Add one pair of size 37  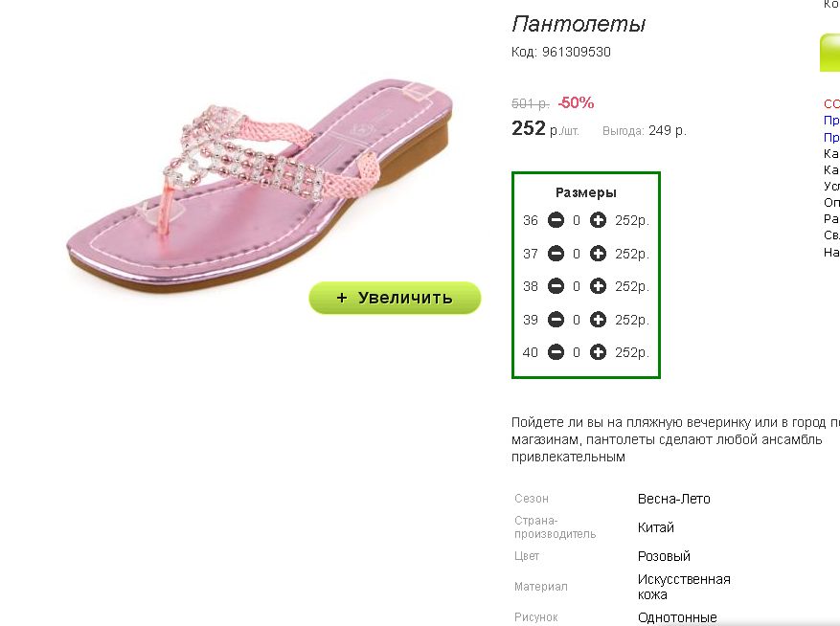pyautogui.click(x=598, y=254)
